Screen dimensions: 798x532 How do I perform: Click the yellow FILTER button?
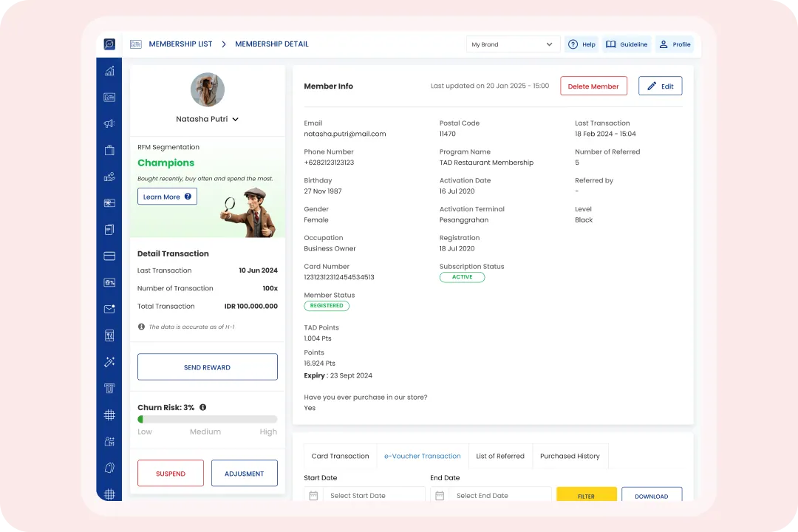point(586,495)
